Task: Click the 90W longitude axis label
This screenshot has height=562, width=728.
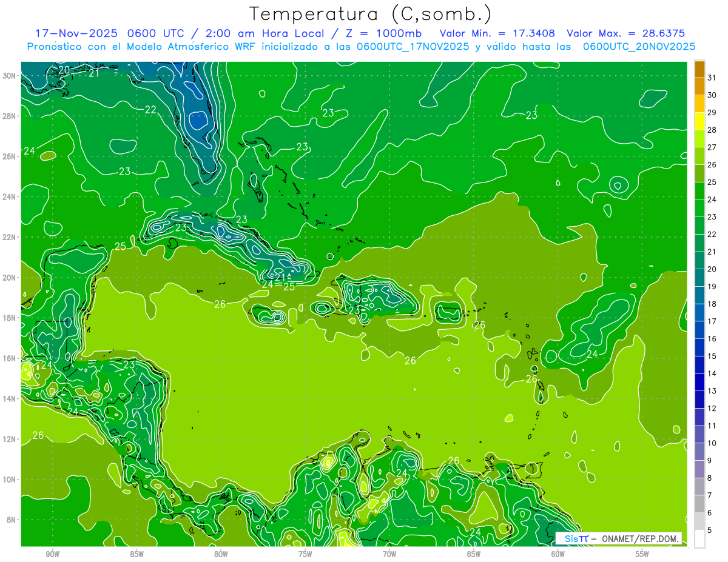Action: coord(52,554)
